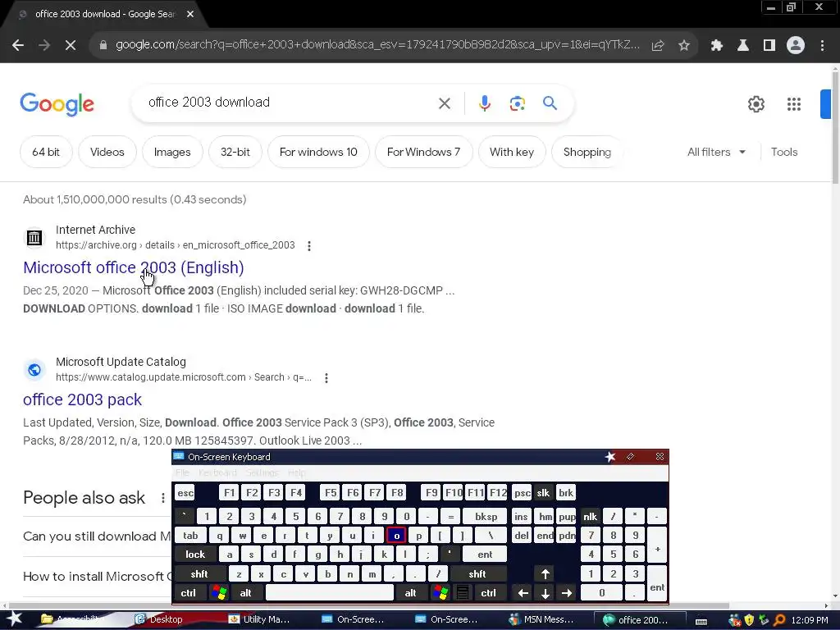Go back using Chrome's back arrow
The height and width of the screenshot is (630, 840).
[18, 46]
